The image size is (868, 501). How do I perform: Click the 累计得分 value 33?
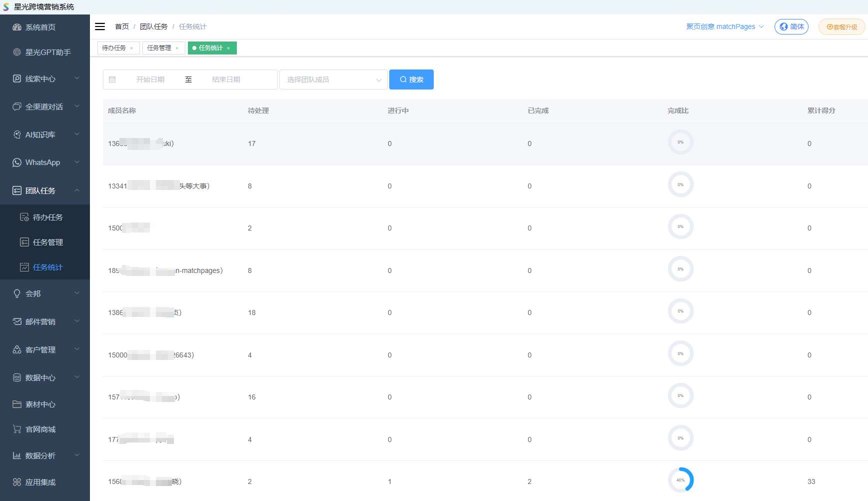tap(812, 481)
